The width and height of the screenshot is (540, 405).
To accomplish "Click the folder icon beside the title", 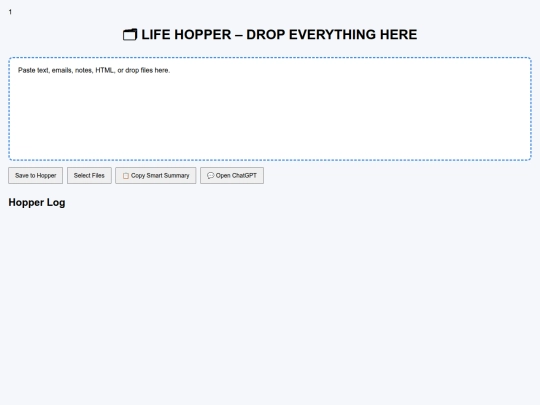I will 130,35.
